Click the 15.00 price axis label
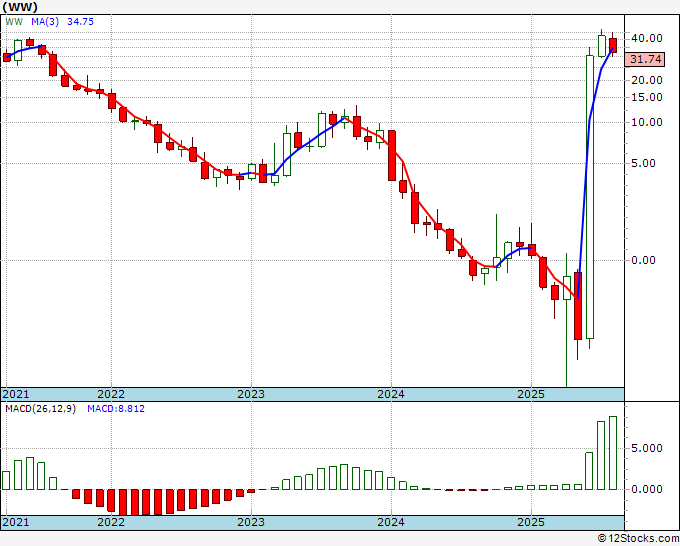 (647, 97)
